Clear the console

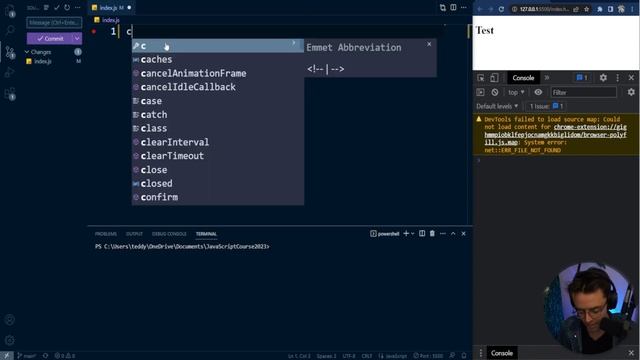pyautogui.click(x=495, y=92)
